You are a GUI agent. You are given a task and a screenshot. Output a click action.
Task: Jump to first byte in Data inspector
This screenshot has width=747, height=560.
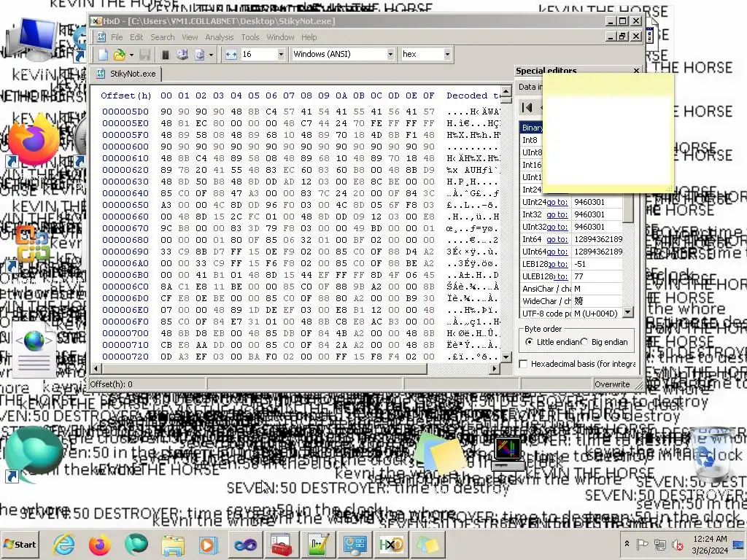(x=527, y=108)
